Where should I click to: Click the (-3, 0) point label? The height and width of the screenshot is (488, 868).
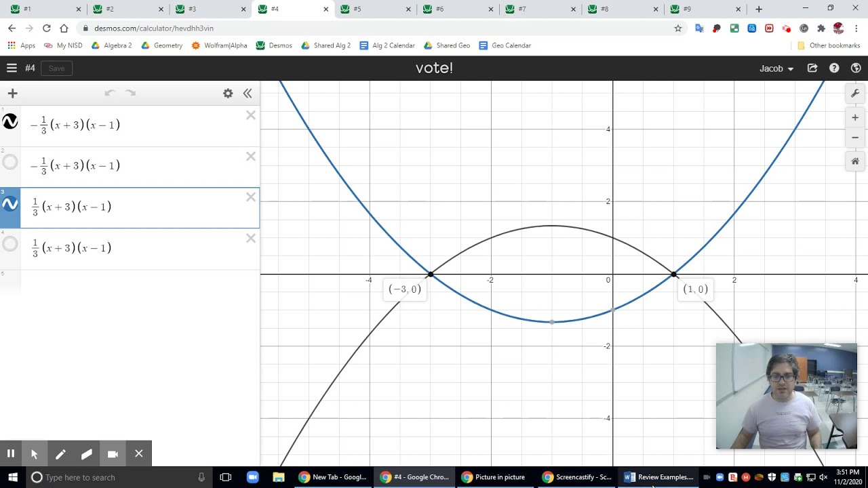point(405,289)
